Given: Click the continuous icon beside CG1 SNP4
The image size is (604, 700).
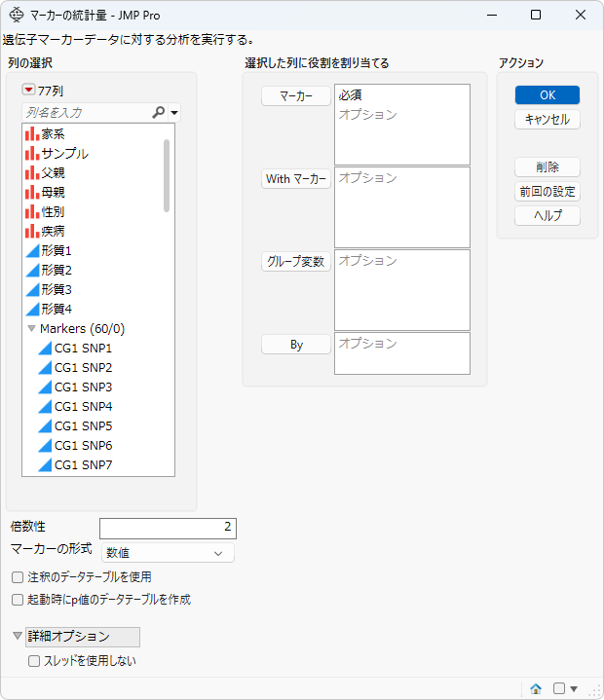Looking at the screenshot, I should pos(45,407).
